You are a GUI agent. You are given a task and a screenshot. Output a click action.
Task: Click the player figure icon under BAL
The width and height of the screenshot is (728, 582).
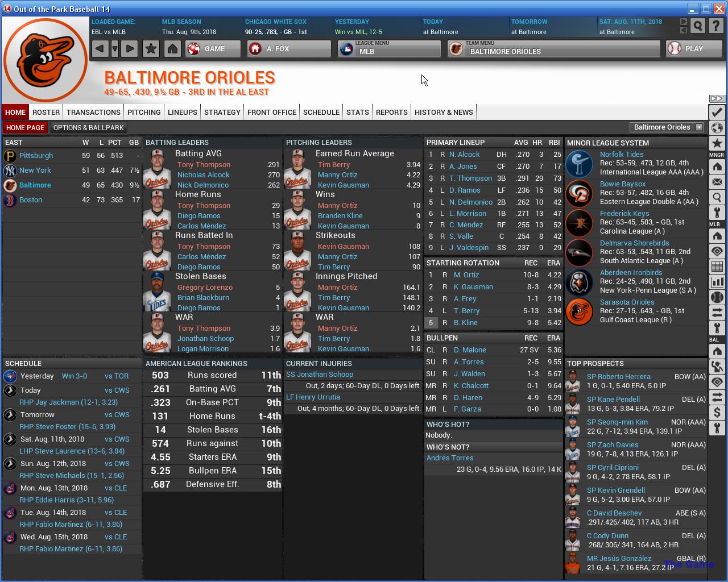tap(717, 367)
